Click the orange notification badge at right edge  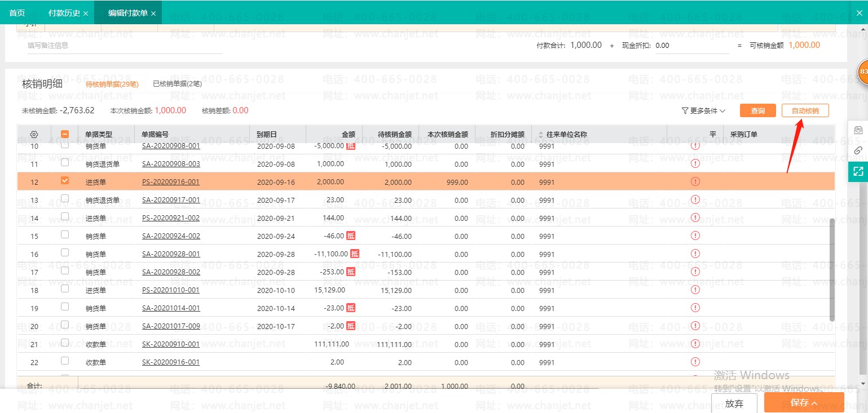[863, 72]
